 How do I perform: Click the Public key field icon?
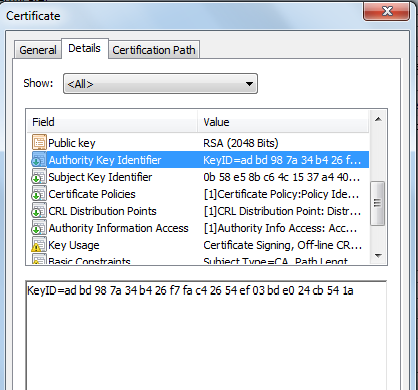click(39, 142)
